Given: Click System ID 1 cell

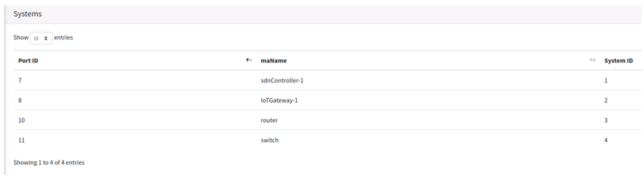Looking at the screenshot, I should point(606,81).
